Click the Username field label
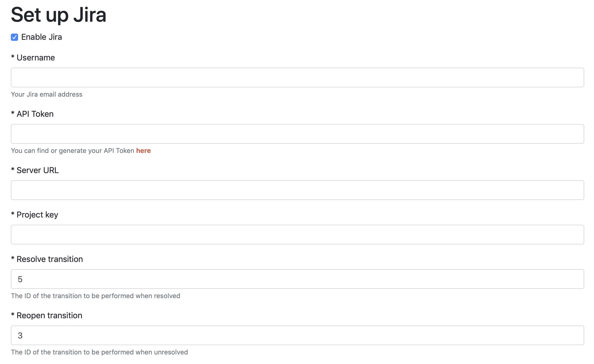Screen dimensions: 594x364 coord(33,57)
